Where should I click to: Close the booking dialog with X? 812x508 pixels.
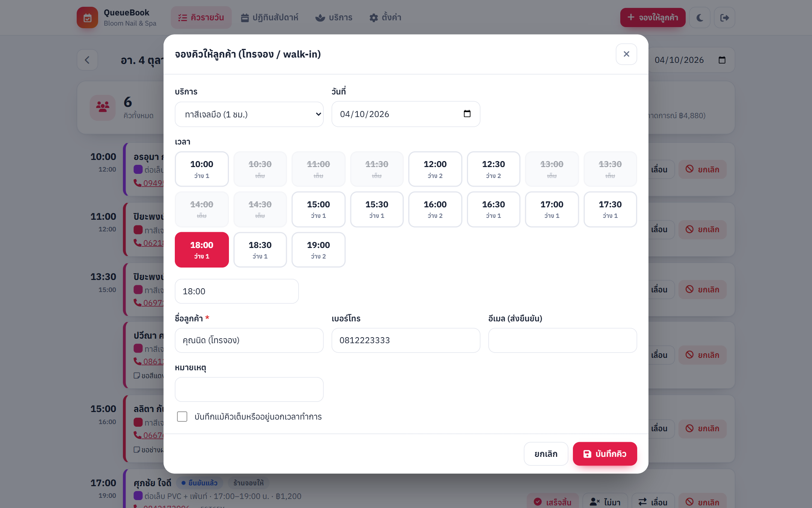click(626, 54)
